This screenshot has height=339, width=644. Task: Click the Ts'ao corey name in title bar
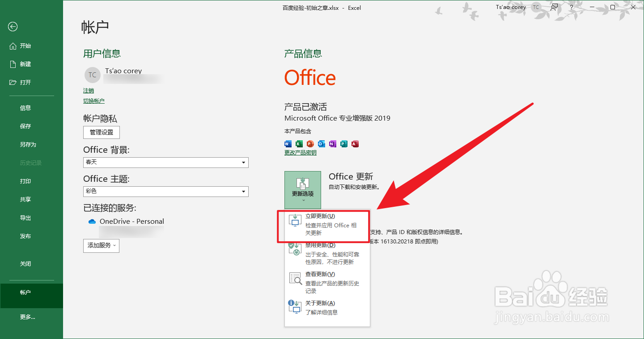(511, 7)
